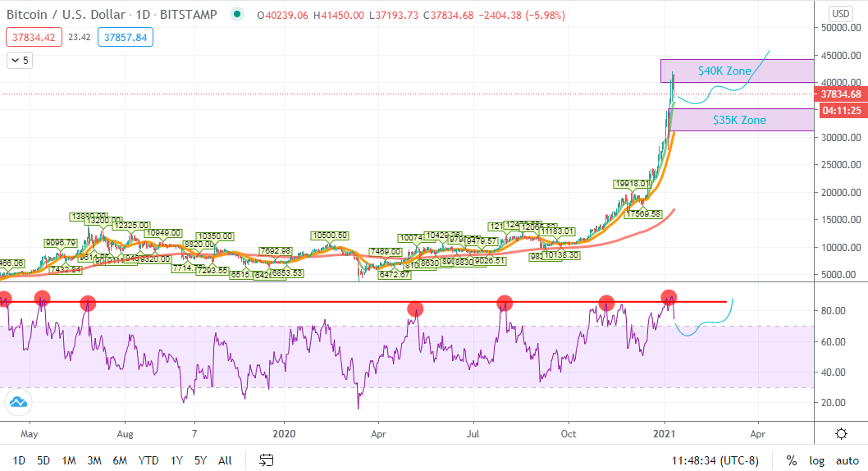Open the chart settings gear icon
This screenshot has width=868, height=471.
[x=841, y=434]
